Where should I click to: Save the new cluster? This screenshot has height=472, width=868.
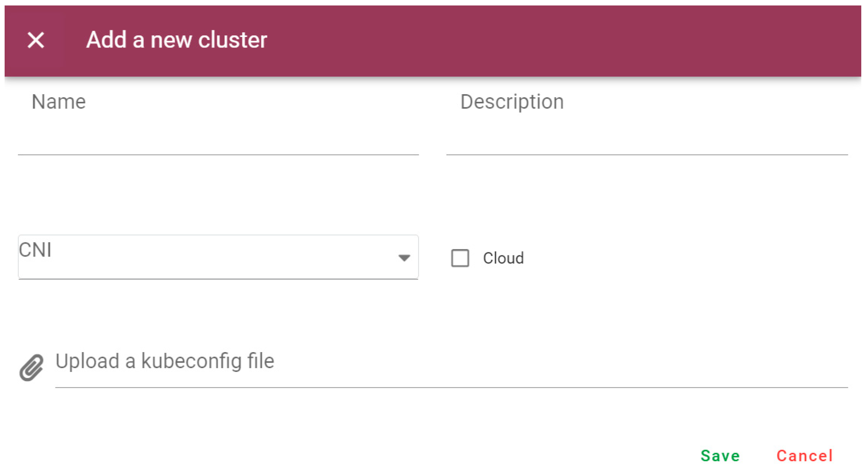click(x=720, y=456)
